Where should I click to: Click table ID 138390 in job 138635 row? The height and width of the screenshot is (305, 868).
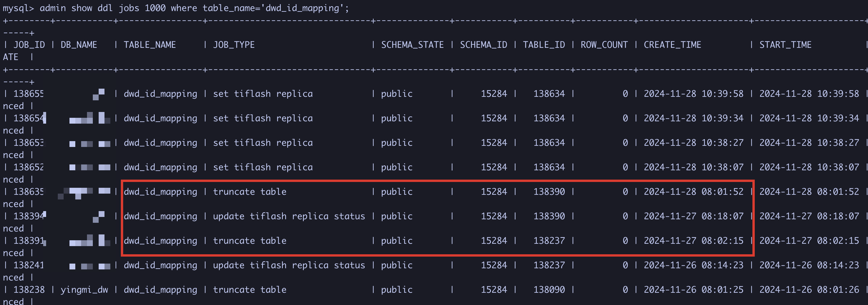549,192
